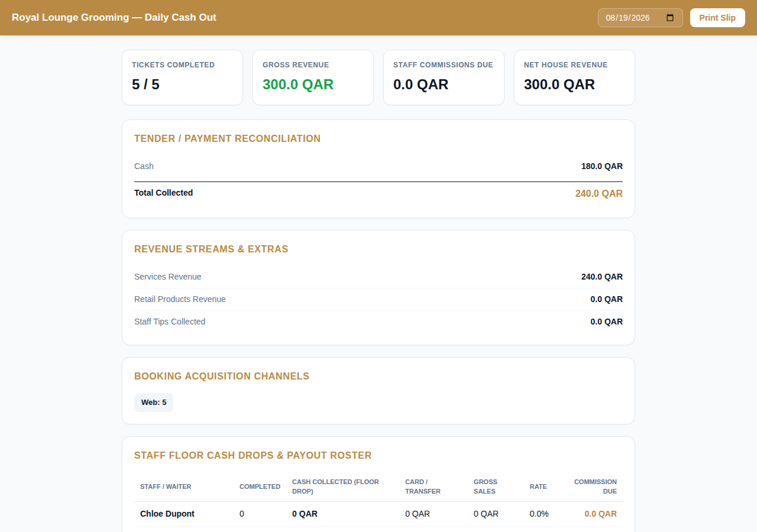757x532 pixels.
Task: Click the Tender / Payment Reconciliation heading
Action: click(227, 138)
